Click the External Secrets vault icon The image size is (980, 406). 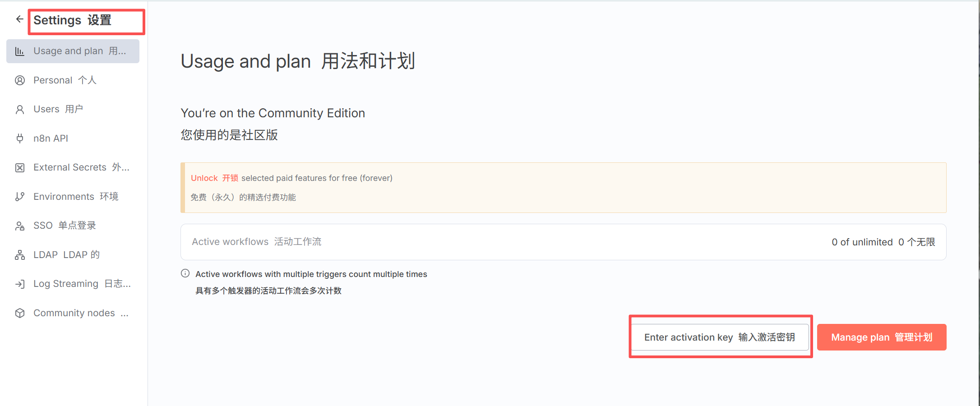pyautogui.click(x=19, y=168)
